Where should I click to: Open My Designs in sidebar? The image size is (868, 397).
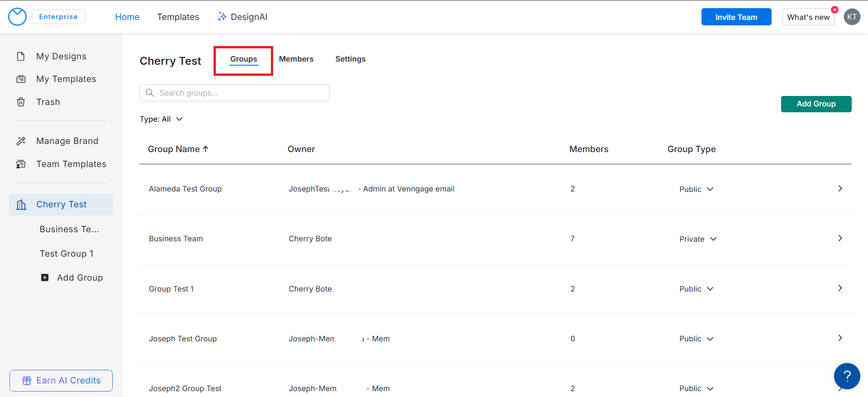click(x=61, y=56)
